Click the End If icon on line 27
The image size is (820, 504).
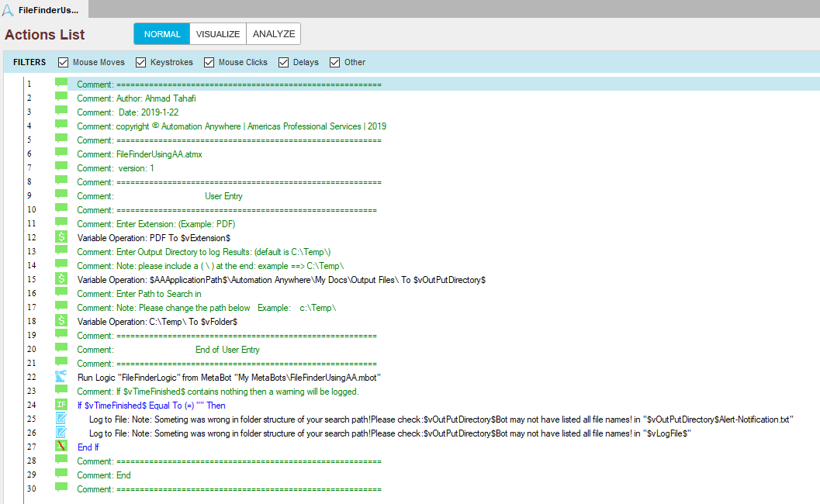click(61, 447)
